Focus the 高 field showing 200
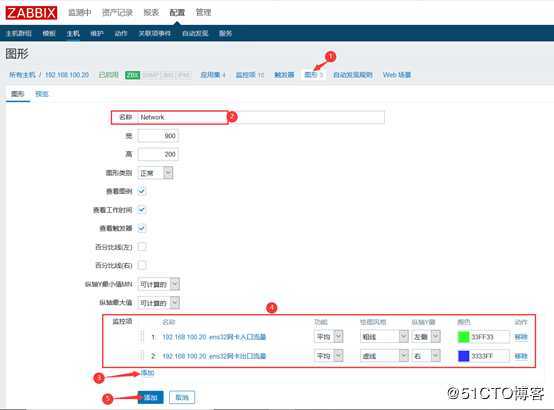Image resolution: width=554 pixels, height=410 pixels. click(158, 154)
